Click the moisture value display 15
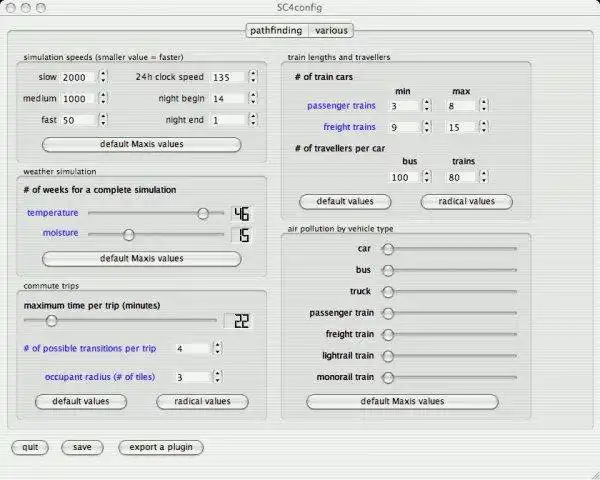Viewport: 600px width, 480px height. tap(241, 235)
